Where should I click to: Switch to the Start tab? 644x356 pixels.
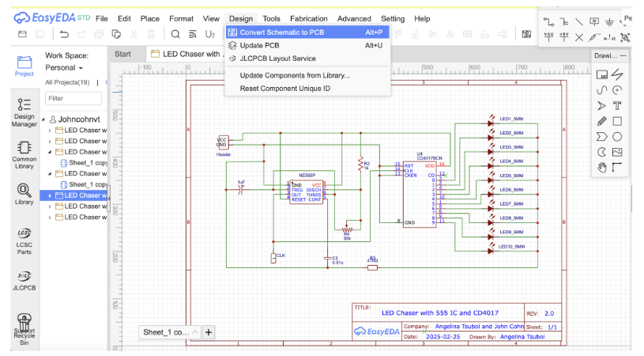pyautogui.click(x=122, y=54)
